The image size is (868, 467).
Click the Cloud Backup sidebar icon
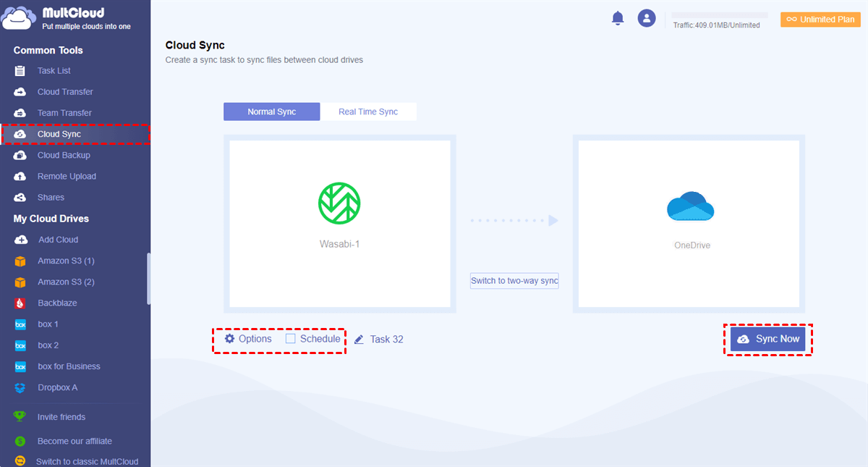[20, 155]
